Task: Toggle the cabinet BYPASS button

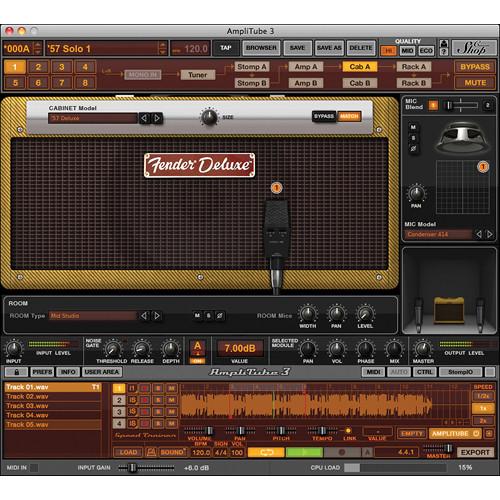Action: pyautogui.click(x=323, y=116)
